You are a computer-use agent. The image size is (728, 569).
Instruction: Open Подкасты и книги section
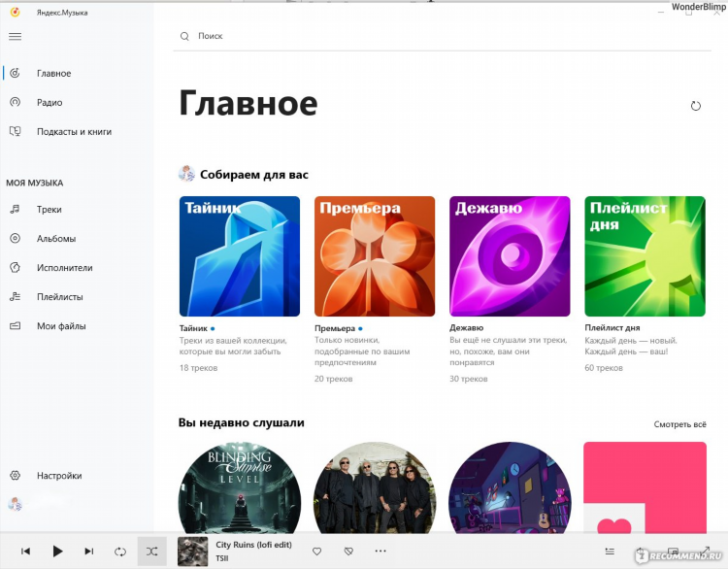point(77,132)
